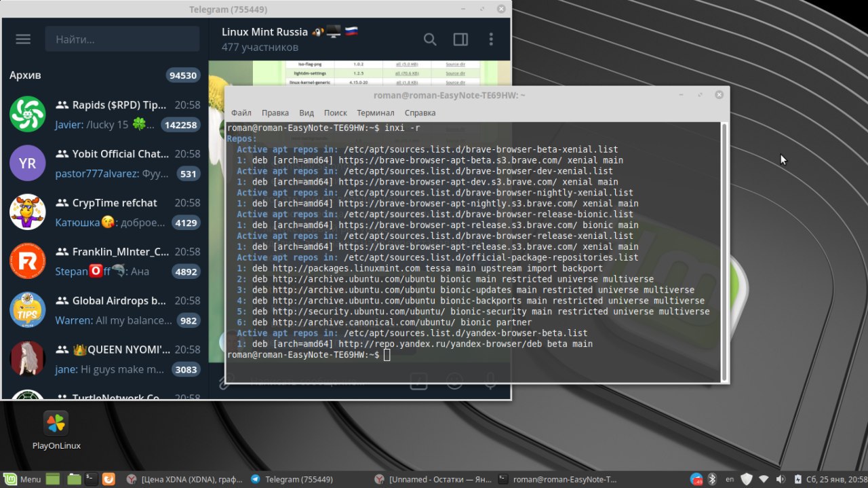Click the 94530 archive counter badge
Viewport: 868px width, 488px height.
183,75
